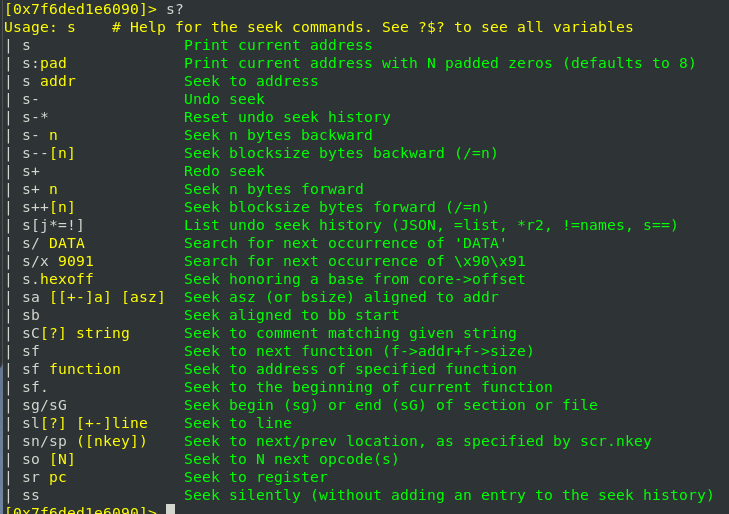Click the terminal cursor at bottom prompt

coord(170,509)
